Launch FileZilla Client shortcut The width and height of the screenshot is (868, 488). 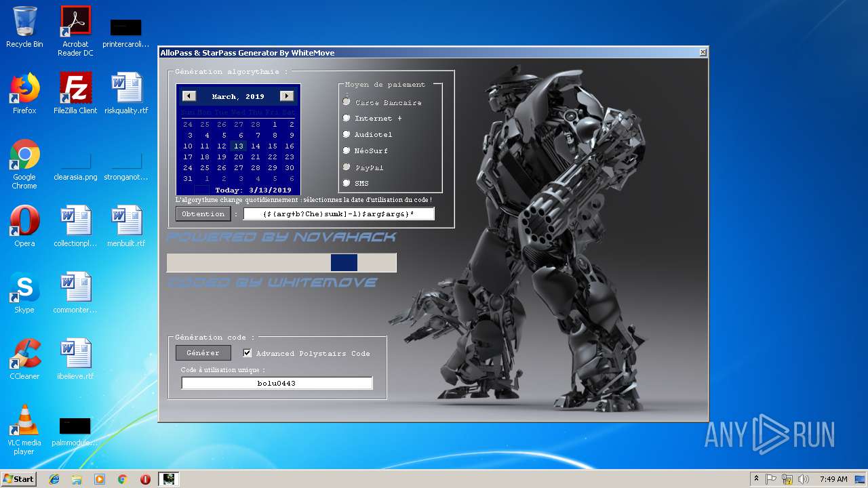click(75, 94)
